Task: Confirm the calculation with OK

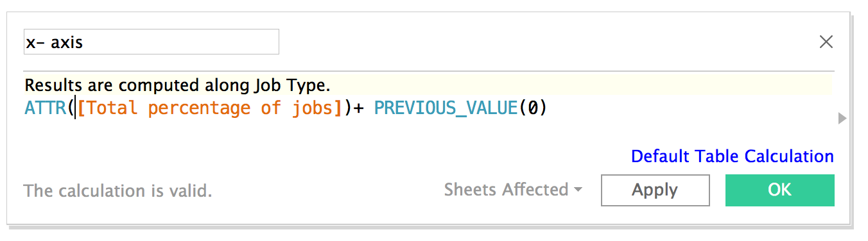Action: [x=779, y=190]
